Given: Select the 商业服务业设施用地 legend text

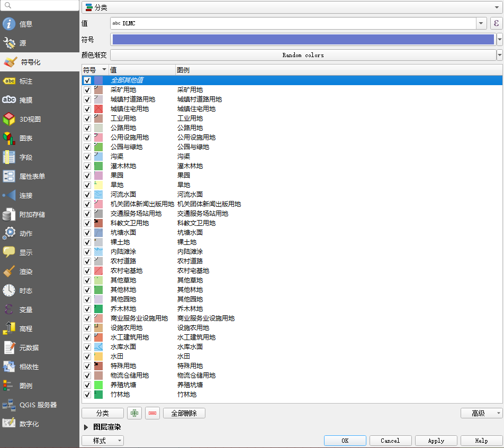Looking at the screenshot, I should click(206, 318).
